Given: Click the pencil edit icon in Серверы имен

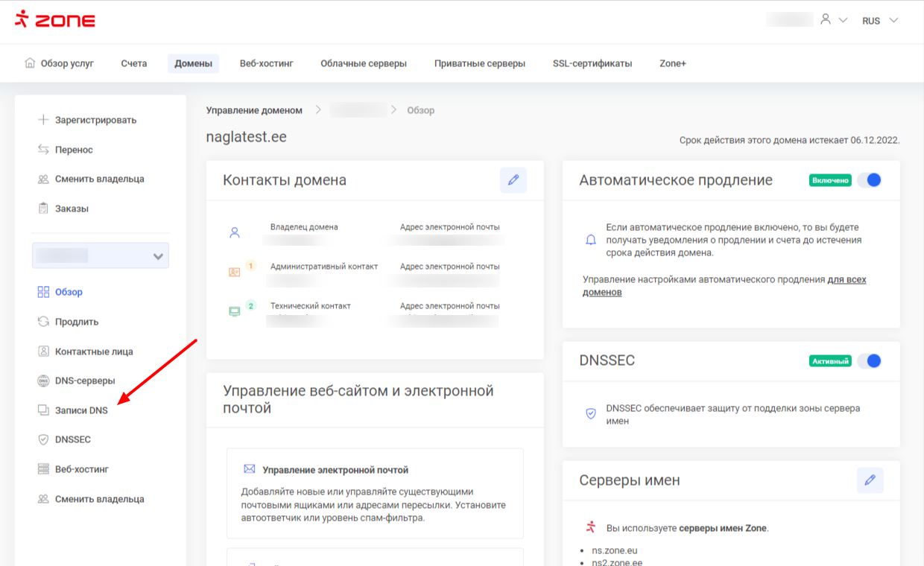Looking at the screenshot, I should point(870,480).
